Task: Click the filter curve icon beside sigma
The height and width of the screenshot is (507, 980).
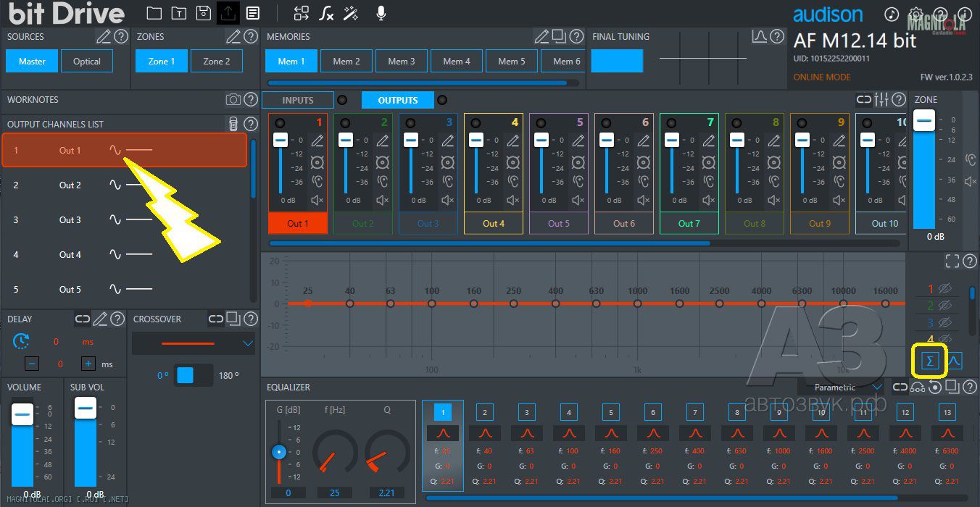Action: (955, 361)
